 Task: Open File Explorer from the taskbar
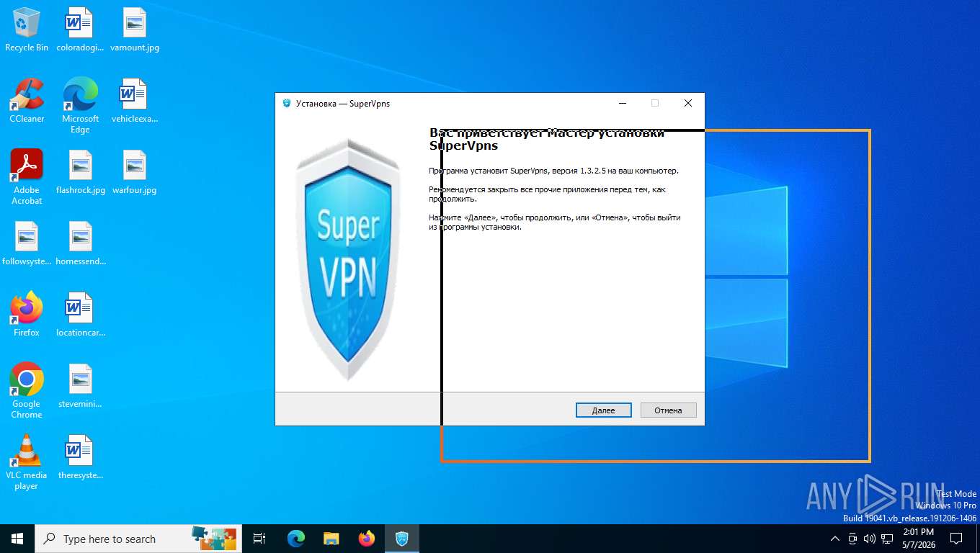pyautogui.click(x=331, y=539)
